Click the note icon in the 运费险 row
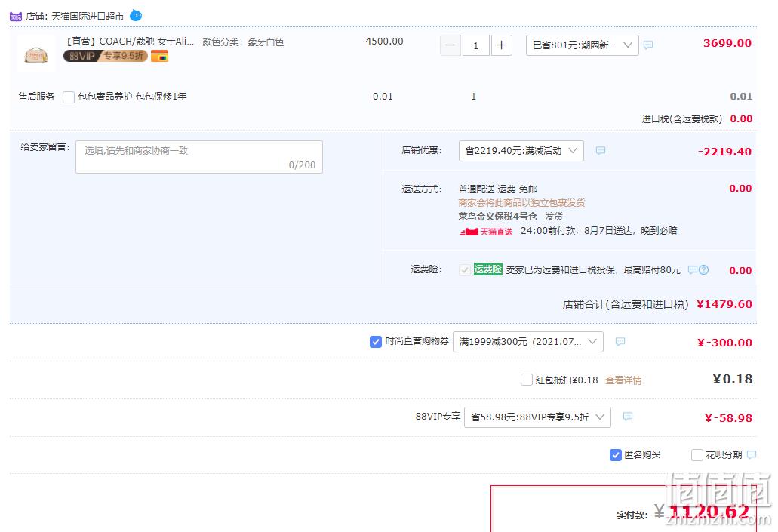Screen dimensions: 778x532 point(693,270)
